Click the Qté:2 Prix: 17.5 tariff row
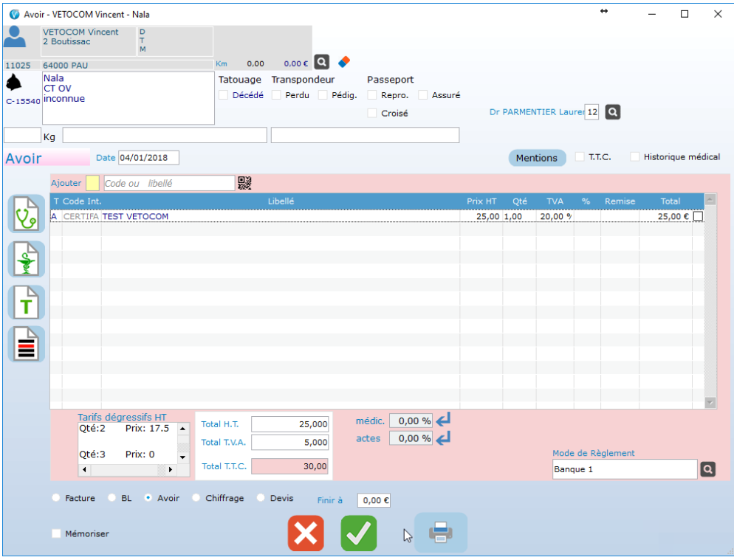The height and width of the screenshot is (560, 734). tap(124, 428)
